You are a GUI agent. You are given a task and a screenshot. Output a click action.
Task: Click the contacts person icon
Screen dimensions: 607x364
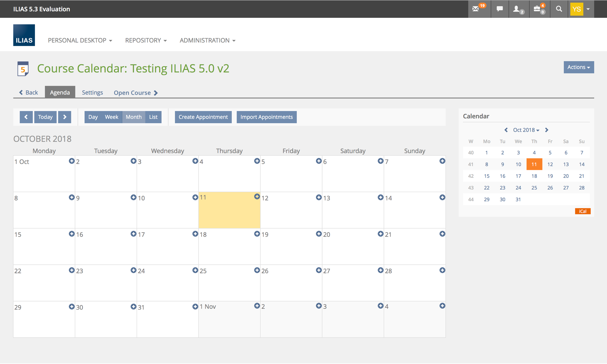point(517,9)
